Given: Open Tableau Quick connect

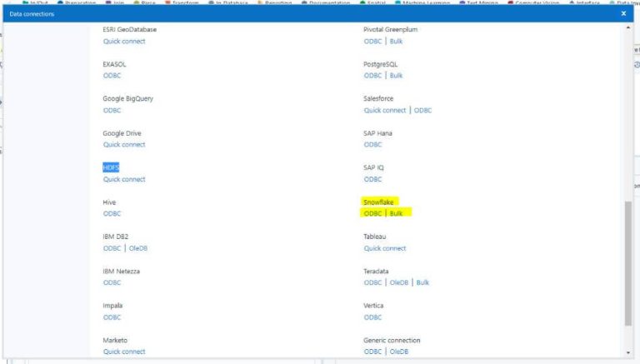Looking at the screenshot, I should 385,248.
